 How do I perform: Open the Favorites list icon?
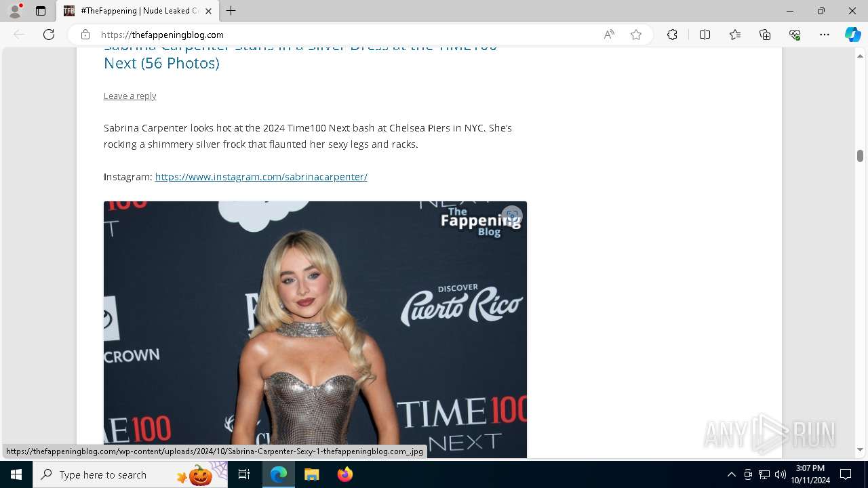click(x=735, y=35)
